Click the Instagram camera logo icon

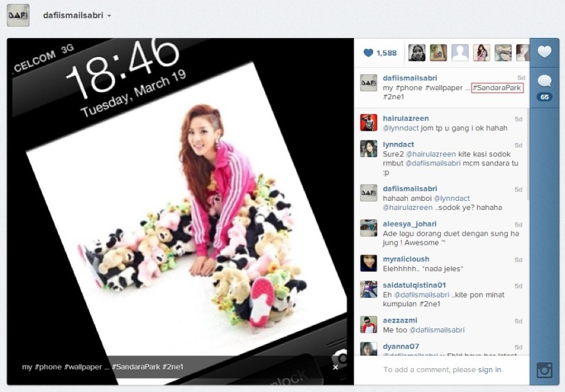coord(544,370)
